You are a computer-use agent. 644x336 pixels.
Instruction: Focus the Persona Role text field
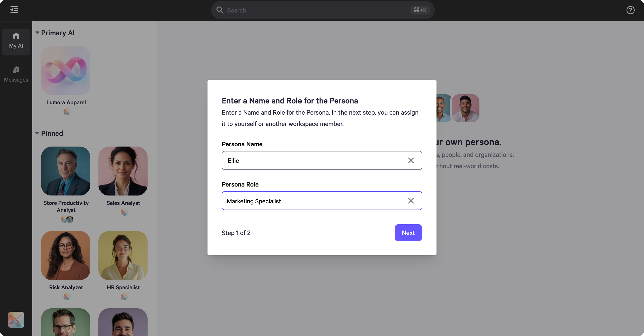pos(312,201)
